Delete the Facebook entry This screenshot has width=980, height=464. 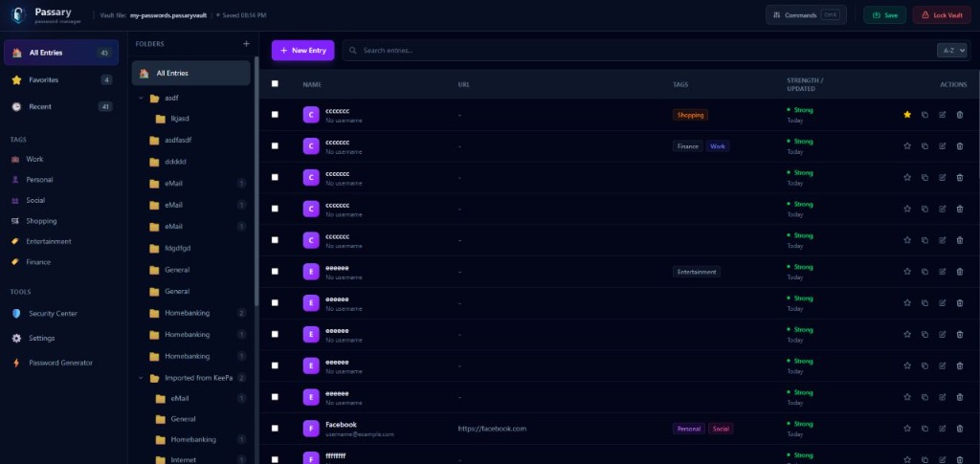[x=960, y=429]
